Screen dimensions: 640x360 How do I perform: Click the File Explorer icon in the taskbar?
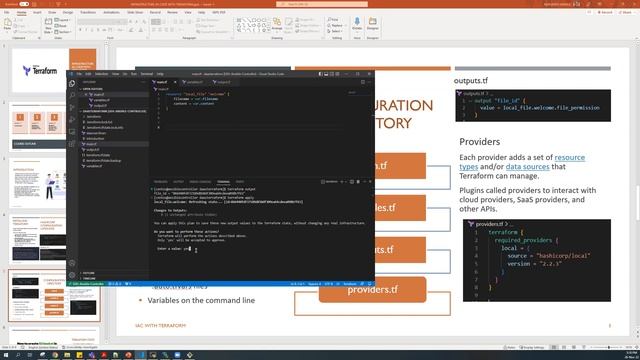tap(67, 355)
